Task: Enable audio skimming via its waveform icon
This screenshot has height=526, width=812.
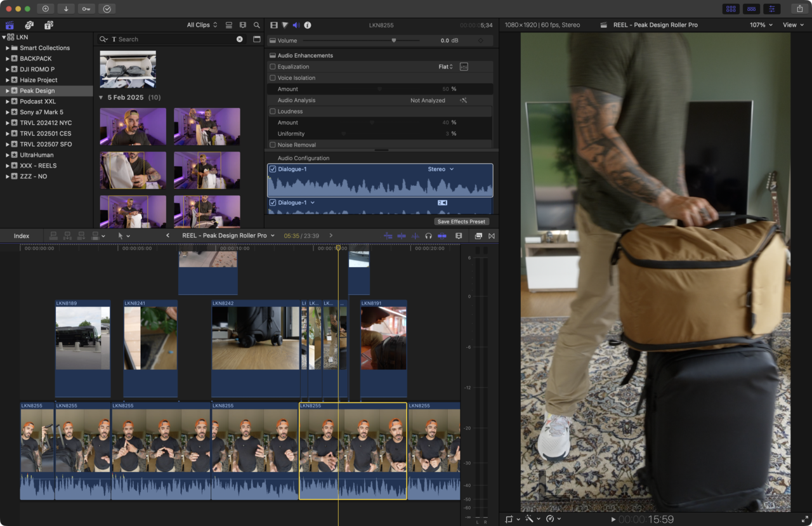Action: click(x=414, y=235)
